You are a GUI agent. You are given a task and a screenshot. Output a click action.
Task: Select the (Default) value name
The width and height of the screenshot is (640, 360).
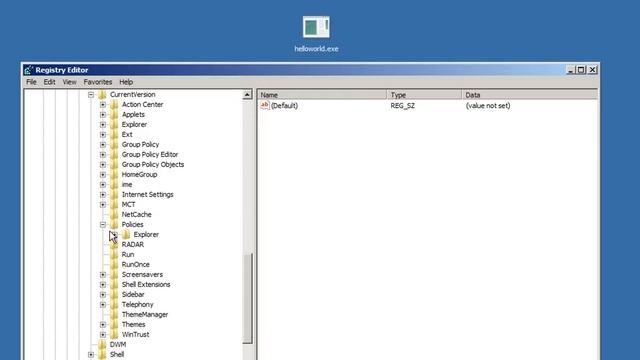pos(284,106)
